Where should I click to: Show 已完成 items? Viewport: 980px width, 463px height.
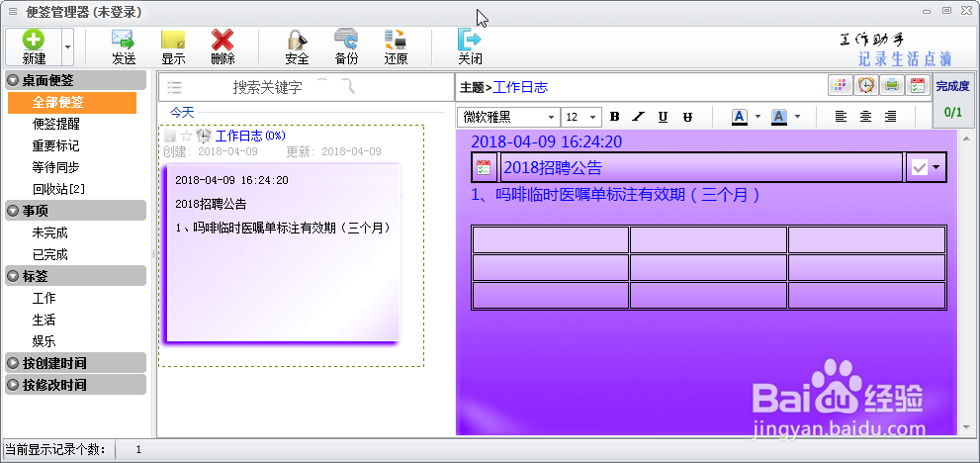(x=50, y=254)
